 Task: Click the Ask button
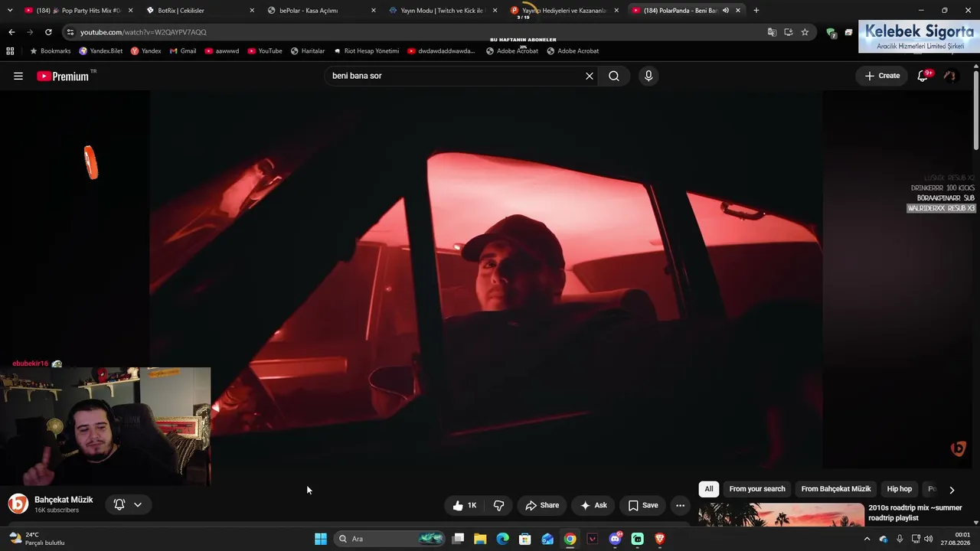click(x=593, y=505)
